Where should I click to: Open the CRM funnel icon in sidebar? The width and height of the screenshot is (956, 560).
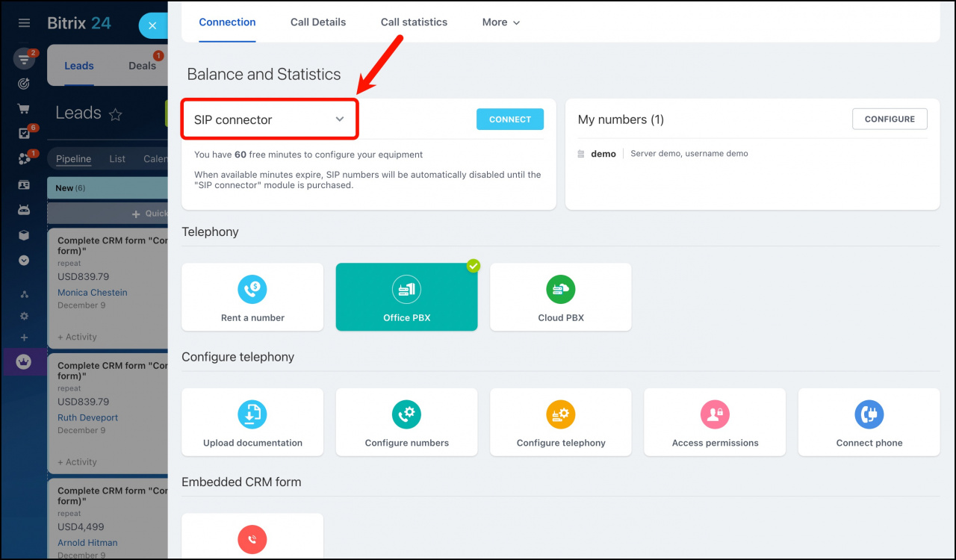[24, 59]
